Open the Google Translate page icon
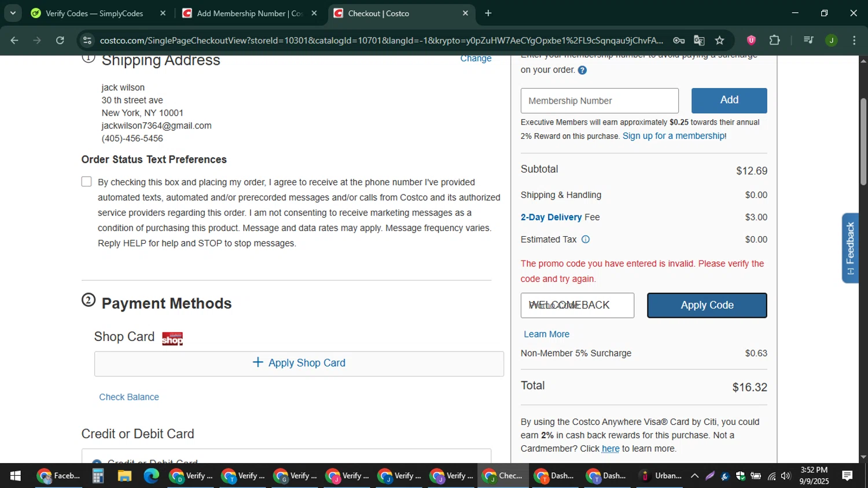This screenshot has height=488, width=868. tap(699, 40)
